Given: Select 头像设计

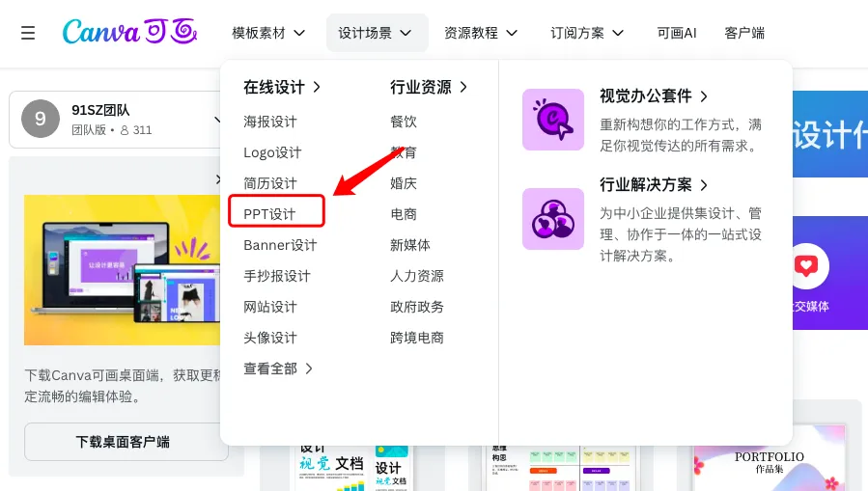Looking at the screenshot, I should point(270,338).
